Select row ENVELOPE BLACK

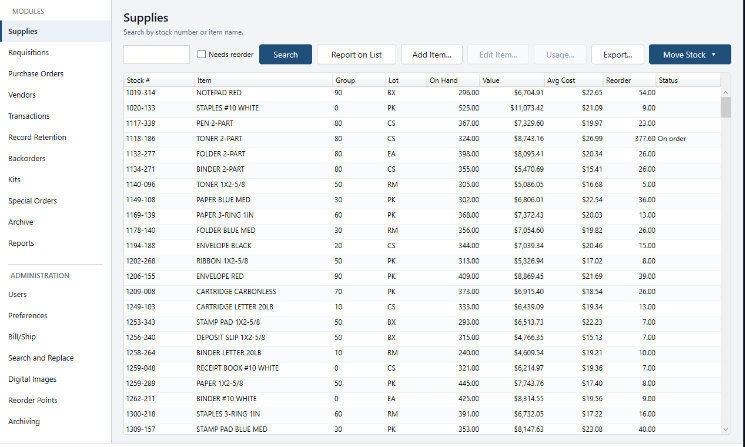coord(422,246)
